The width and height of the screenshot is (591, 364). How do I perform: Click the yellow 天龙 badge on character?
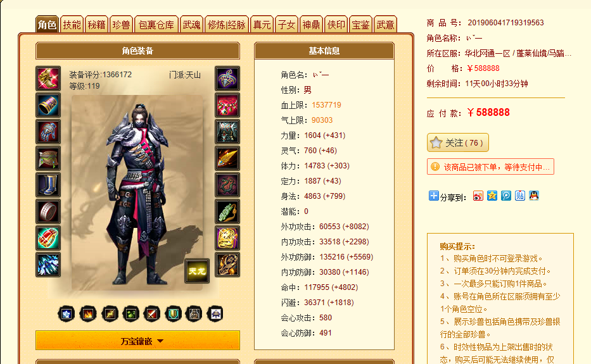click(197, 271)
